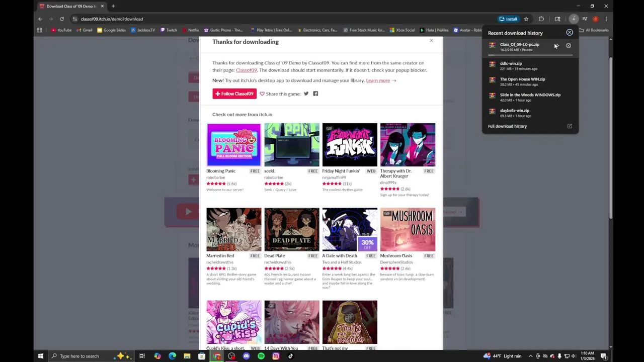Open TikTok from taskbar
Viewport: 644px width, 362px height.
[290, 356]
